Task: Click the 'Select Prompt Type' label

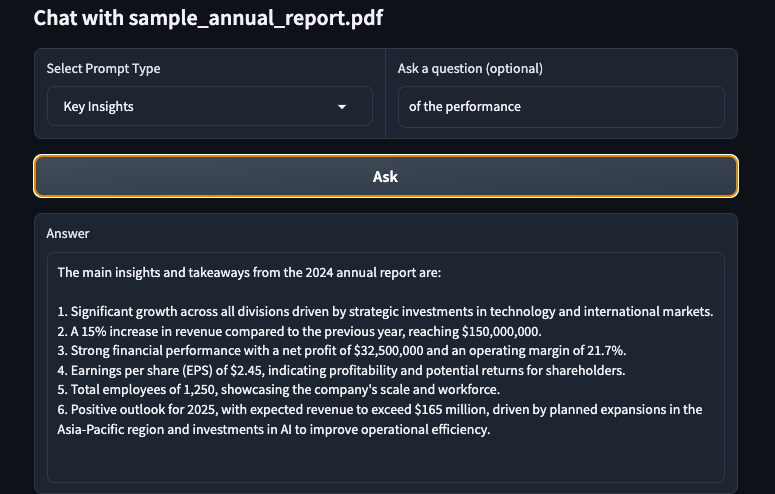Action: tap(103, 68)
